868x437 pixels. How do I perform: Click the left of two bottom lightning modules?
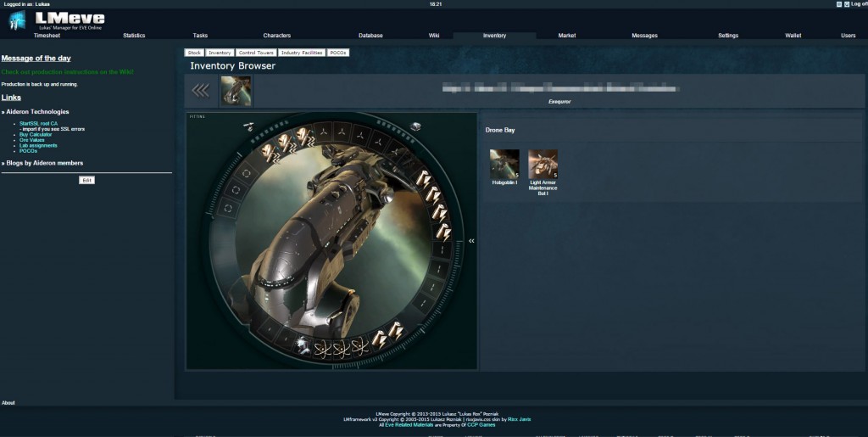pyautogui.click(x=379, y=339)
